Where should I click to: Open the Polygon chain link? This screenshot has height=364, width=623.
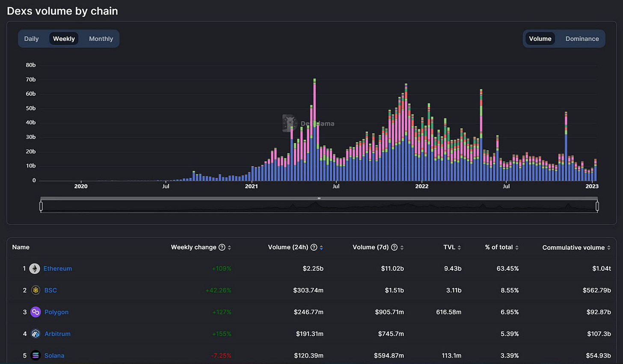56,312
